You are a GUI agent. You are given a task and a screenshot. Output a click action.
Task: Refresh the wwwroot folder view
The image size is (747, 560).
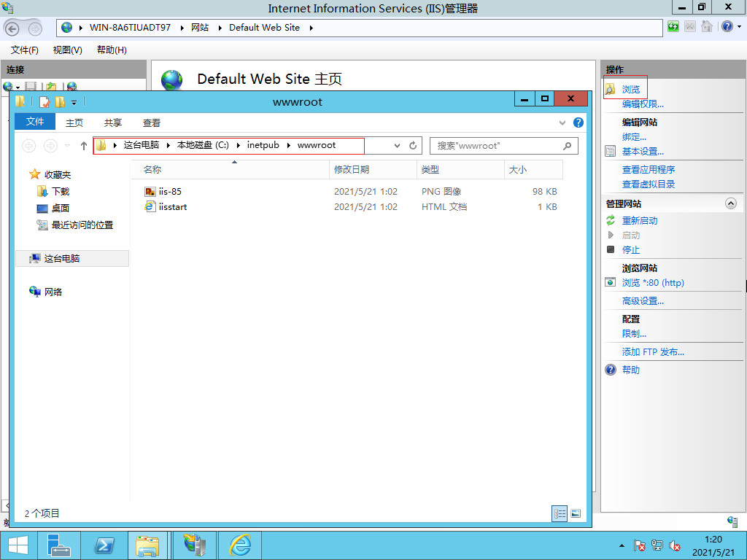(x=413, y=146)
